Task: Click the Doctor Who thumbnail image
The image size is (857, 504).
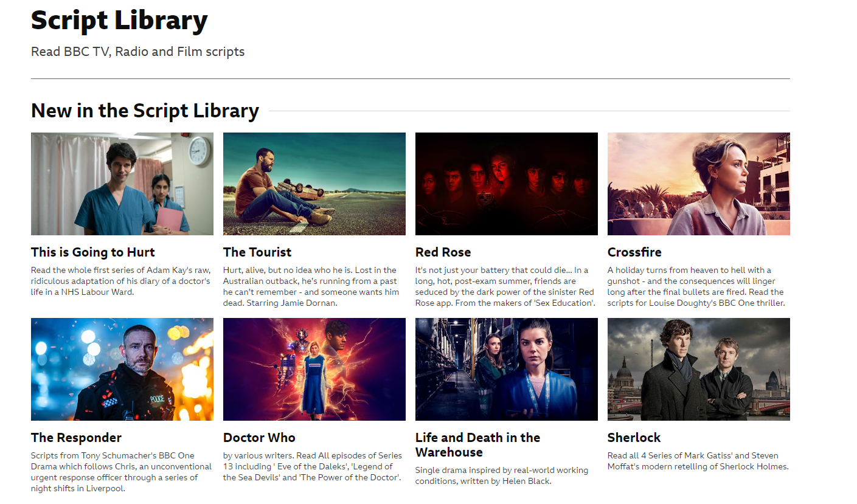Action: [x=314, y=369]
